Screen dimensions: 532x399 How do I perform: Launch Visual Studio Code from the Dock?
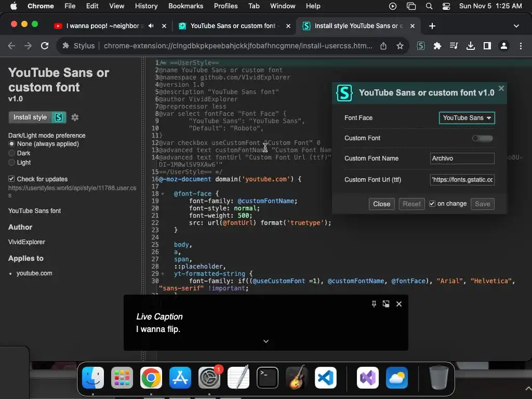point(326,378)
